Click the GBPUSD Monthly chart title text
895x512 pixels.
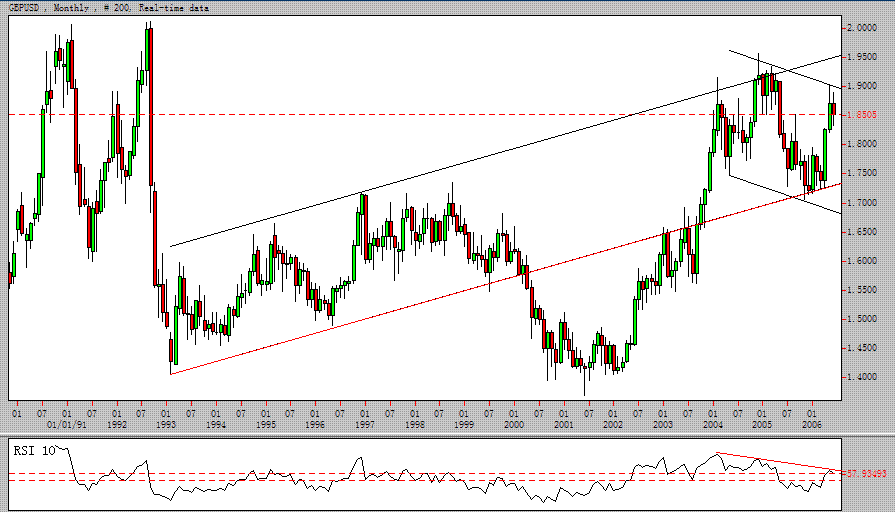click(108, 8)
